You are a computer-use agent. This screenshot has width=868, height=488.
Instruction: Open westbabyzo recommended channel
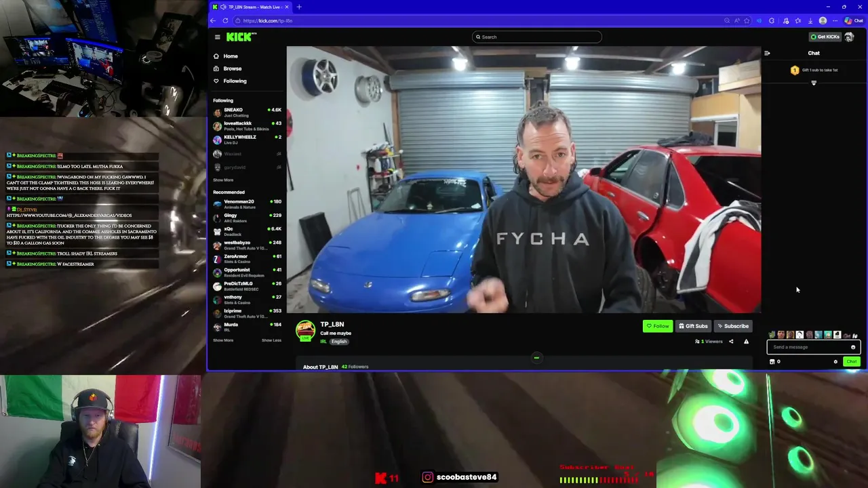click(x=247, y=245)
